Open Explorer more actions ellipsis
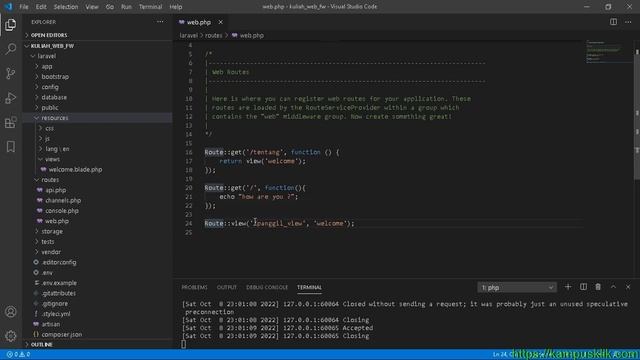This screenshot has width=640, height=360. click(160, 22)
